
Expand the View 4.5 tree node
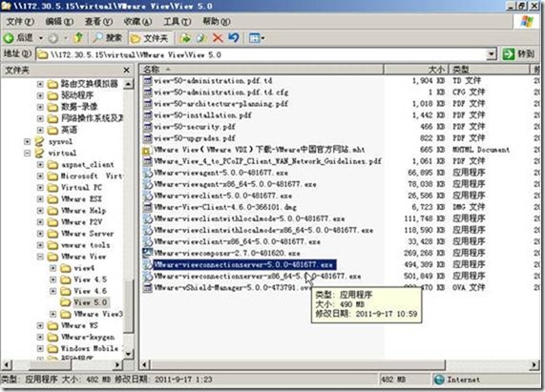coord(53,279)
